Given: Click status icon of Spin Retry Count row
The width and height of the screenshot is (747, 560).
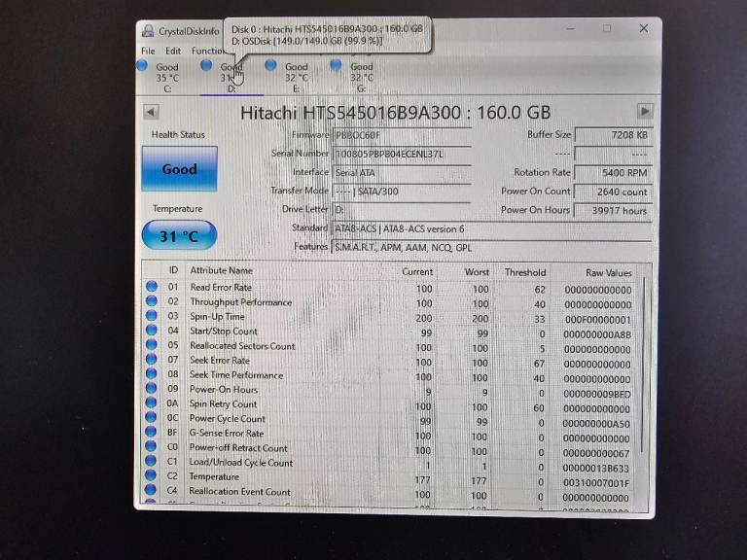Looking at the screenshot, I should (x=151, y=402).
